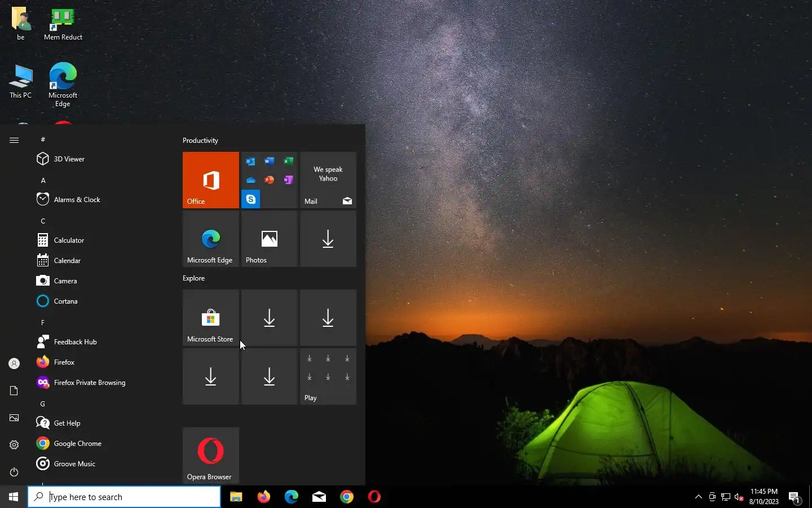The width and height of the screenshot is (812, 508).
Task: Open the notification center icon
Action: [x=795, y=497]
